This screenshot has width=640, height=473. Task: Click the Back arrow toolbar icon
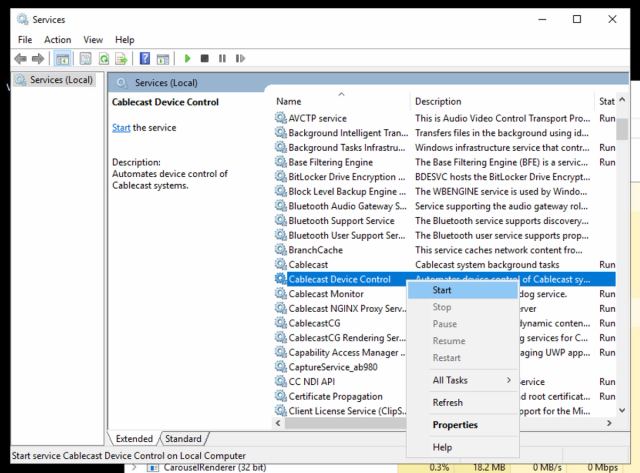[20, 59]
